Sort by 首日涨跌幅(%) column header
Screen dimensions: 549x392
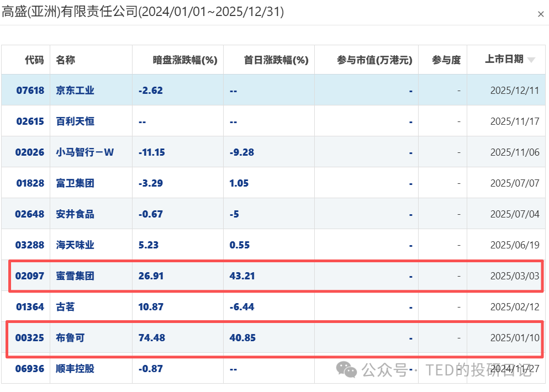click(x=276, y=60)
